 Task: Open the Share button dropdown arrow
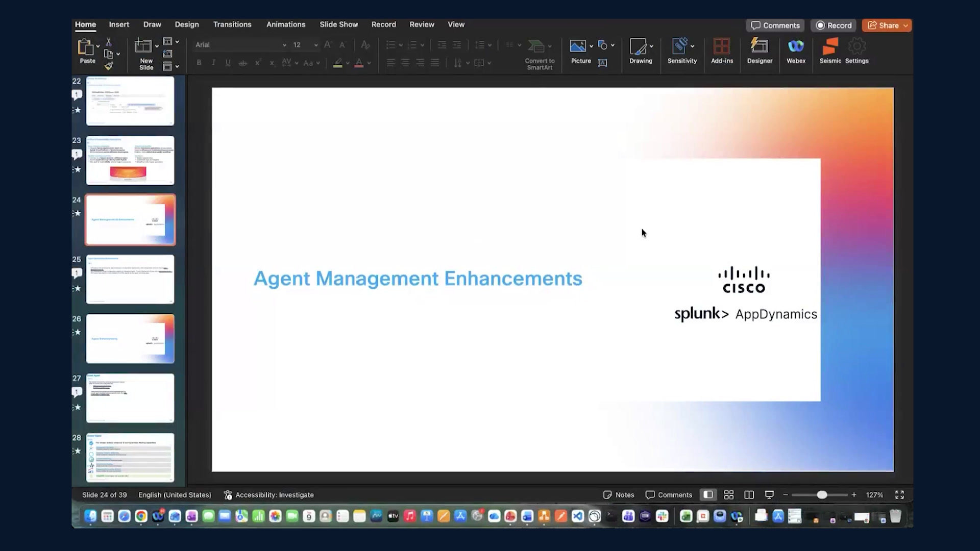(906, 26)
